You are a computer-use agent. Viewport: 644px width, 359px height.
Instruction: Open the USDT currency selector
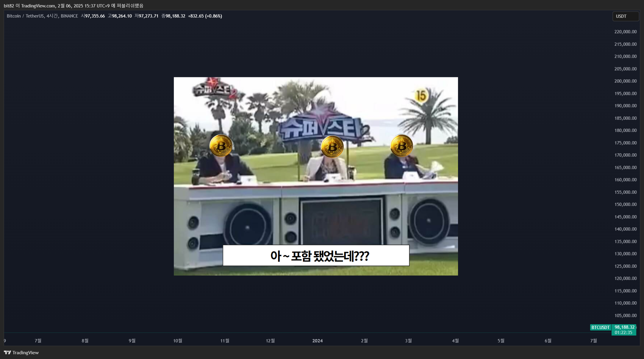point(626,16)
